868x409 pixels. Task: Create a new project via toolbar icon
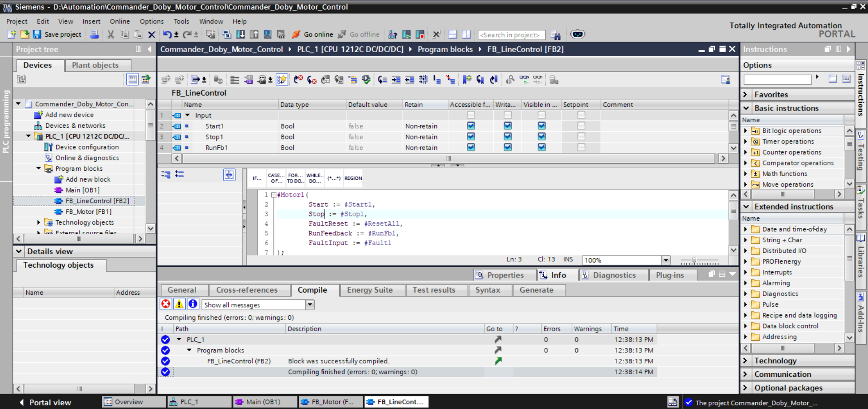tap(12, 34)
